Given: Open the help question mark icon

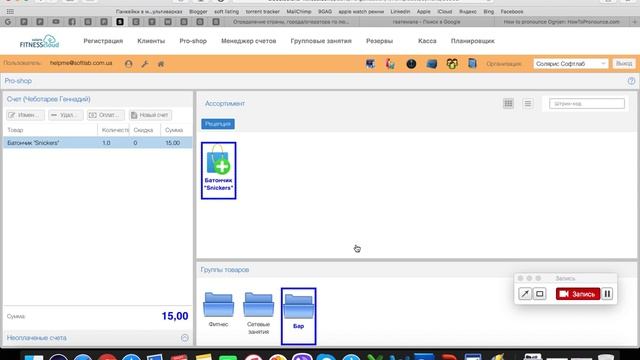Looking at the screenshot, I should coord(631,81).
